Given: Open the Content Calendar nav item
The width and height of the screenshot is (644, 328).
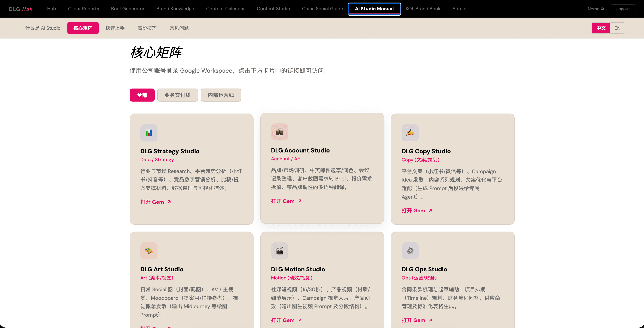Looking at the screenshot, I should click(225, 9).
